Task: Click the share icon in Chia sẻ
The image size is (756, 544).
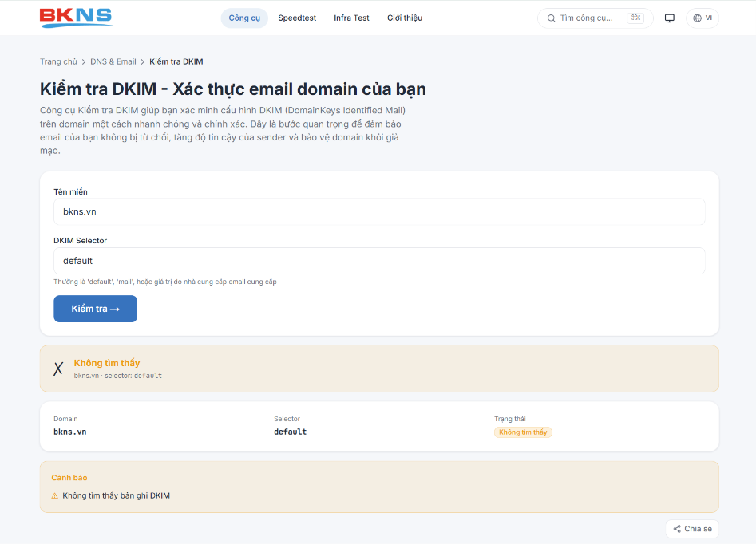Action: click(x=678, y=529)
